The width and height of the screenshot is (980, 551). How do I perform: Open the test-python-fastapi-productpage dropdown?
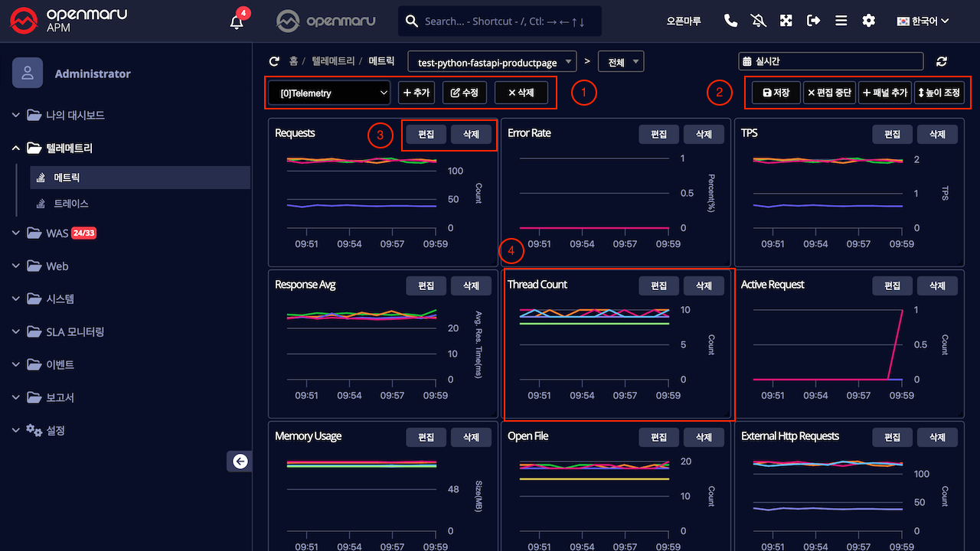click(x=492, y=61)
